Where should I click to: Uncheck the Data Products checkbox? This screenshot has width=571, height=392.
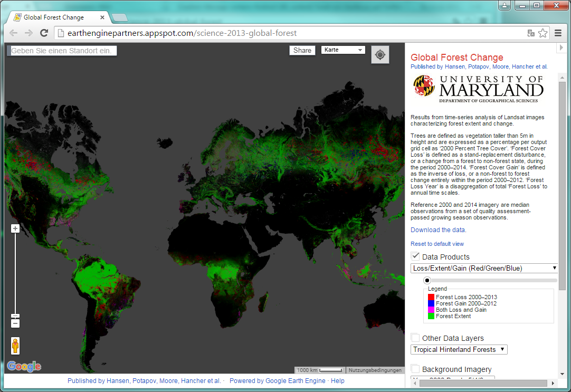416,256
